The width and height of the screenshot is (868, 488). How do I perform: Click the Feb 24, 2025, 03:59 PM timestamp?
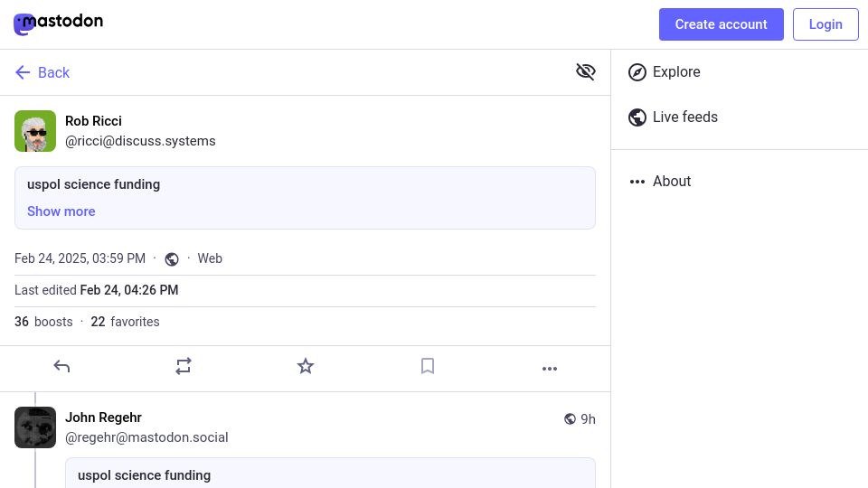pos(80,258)
